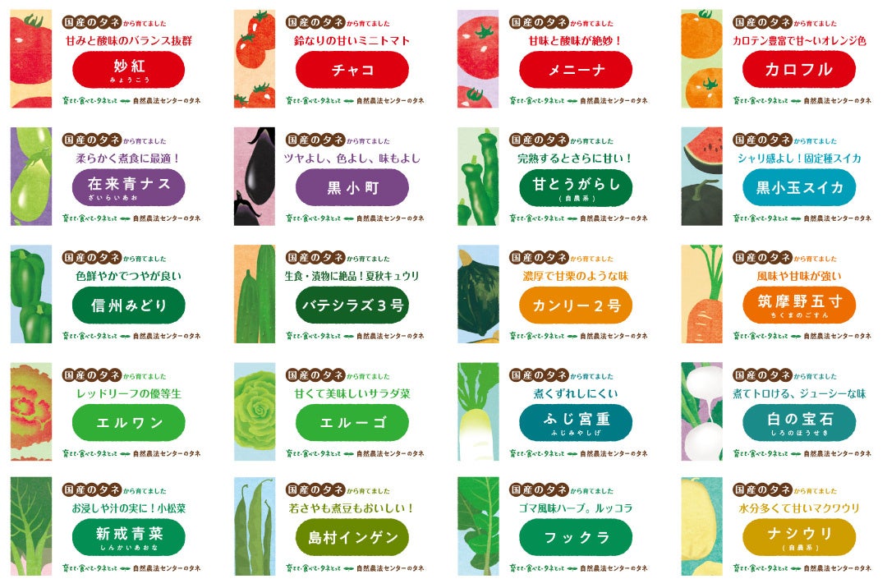Click the チャコ mini tomato picture
Viewport: 887px width, 588px height.
click(x=255, y=59)
